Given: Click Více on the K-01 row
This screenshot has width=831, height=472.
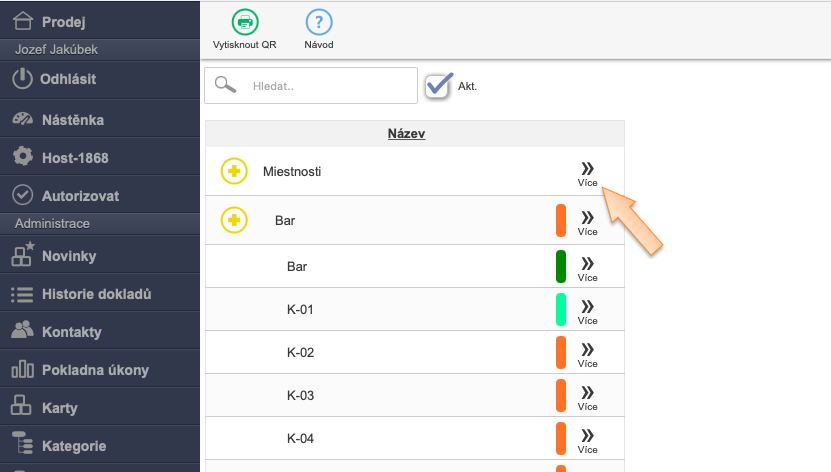Looking at the screenshot, I should (x=587, y=310).
